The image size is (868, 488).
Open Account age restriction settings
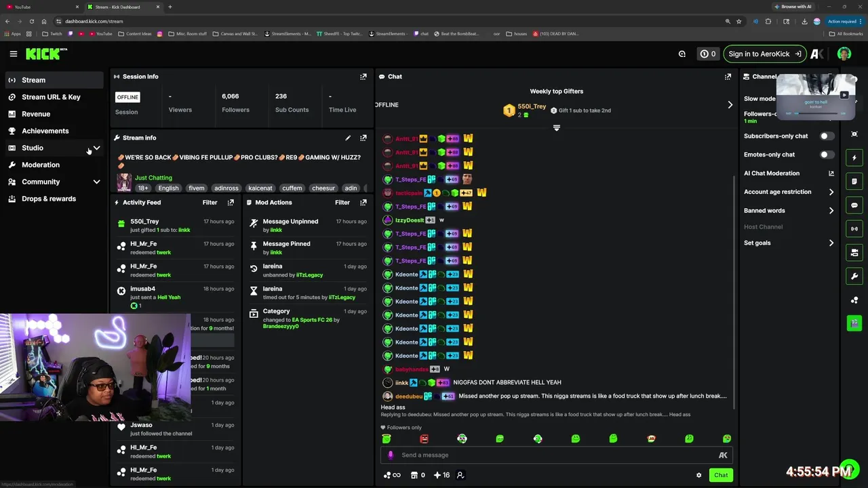(789, 192)
